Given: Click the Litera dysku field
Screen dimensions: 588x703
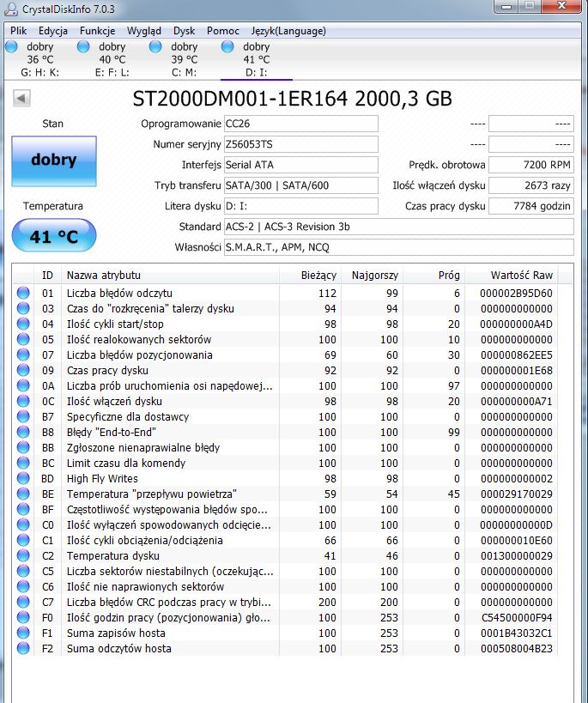Looking at the screenshot, I should point(301,206).
